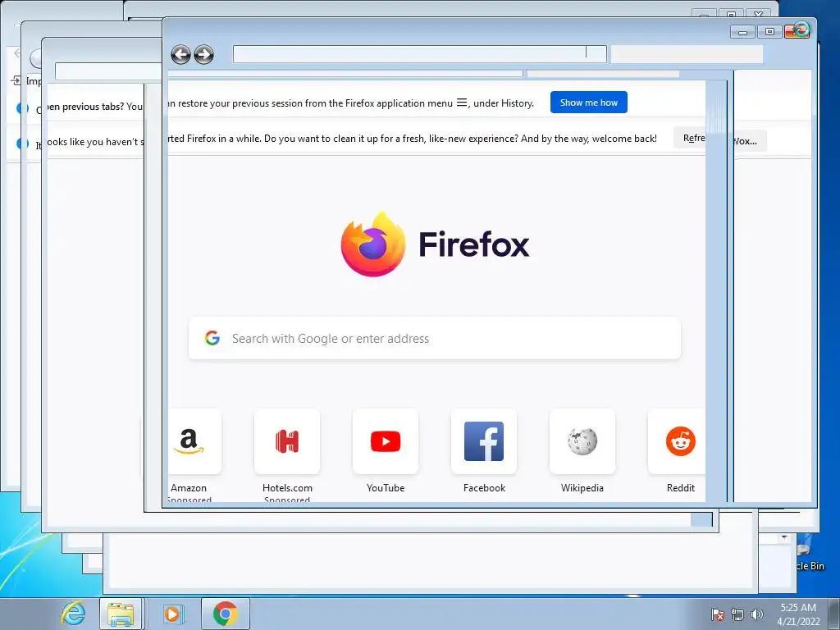This screenshot has width=840, height=630.
Task: Click the 'restore your previous session' notification text
Action: point(351,103)
